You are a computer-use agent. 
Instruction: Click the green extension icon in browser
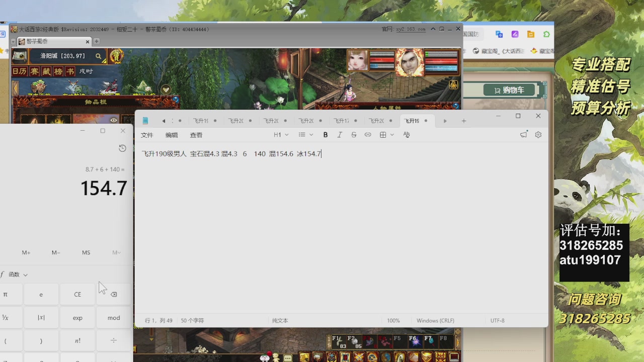pos(547,34)
